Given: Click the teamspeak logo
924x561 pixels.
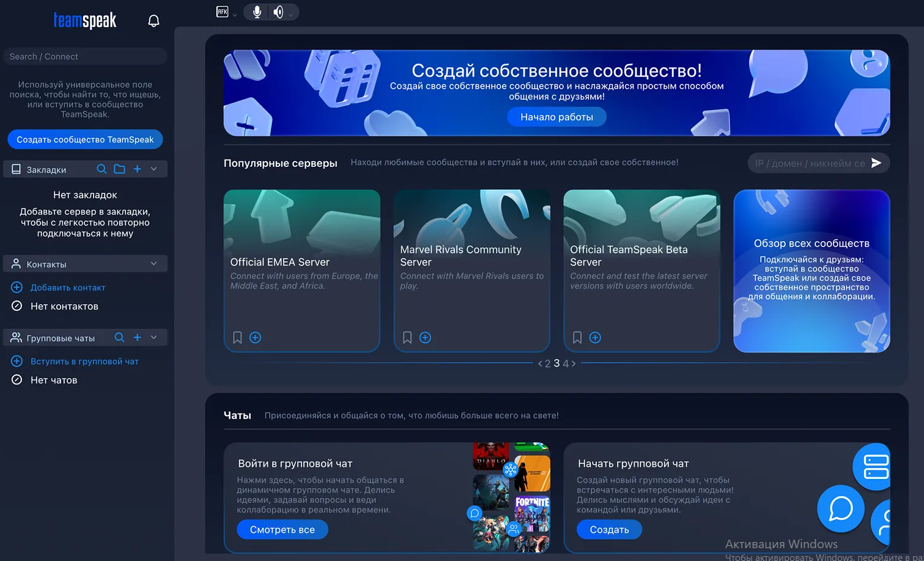Looking at the screenshot, I should pyautogui.click(x=85, y=21).
